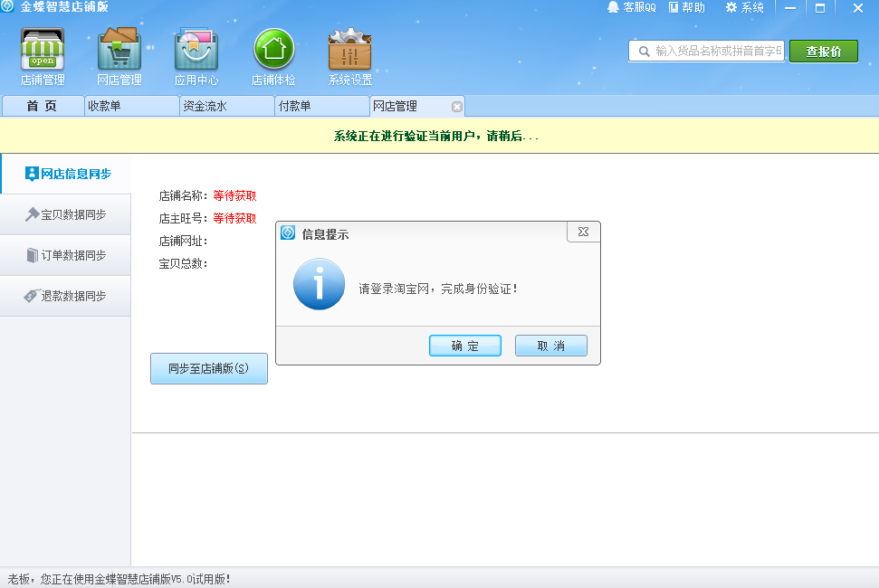879x588 pixels.
Task: Click the 同步至店铺版(S) button
Action: coord(208,368)
